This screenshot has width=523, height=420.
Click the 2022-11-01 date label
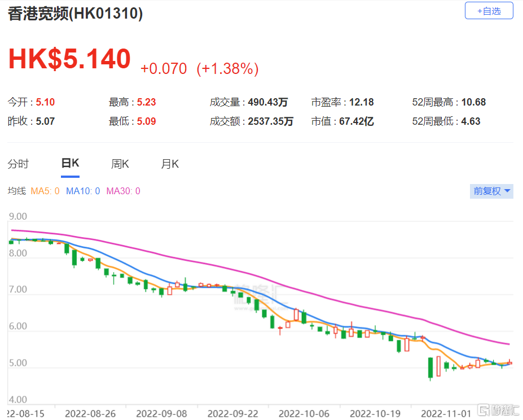pyautogui.click(x=446, y=414)
